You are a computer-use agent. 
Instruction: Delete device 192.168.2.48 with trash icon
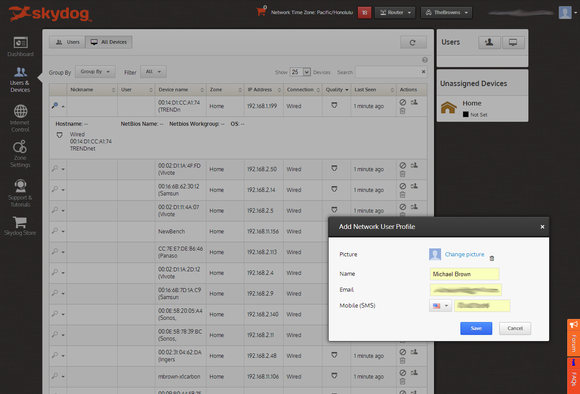(402, 360)
